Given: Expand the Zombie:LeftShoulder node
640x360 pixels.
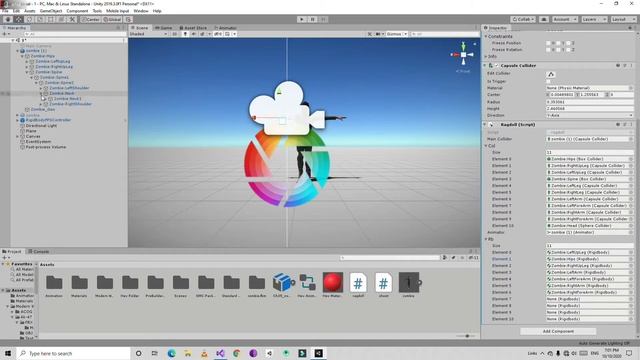Looking at the screenshot, I should (41, 88).
